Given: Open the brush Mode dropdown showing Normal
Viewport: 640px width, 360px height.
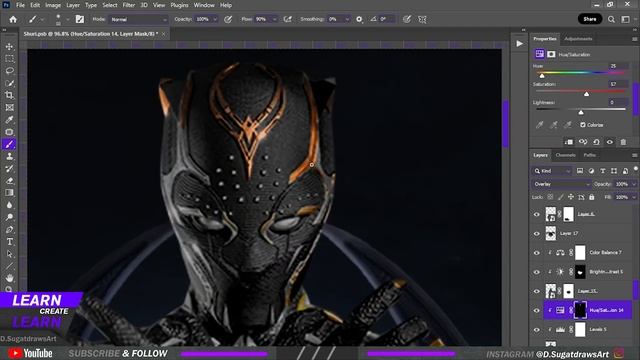Looking at the screenshot, I should pos(138,19).
